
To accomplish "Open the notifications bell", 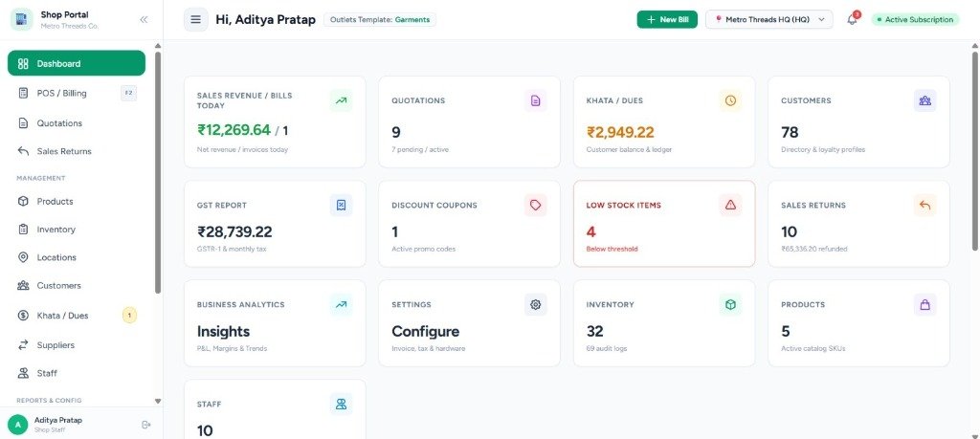I will (x=853, y=19).
